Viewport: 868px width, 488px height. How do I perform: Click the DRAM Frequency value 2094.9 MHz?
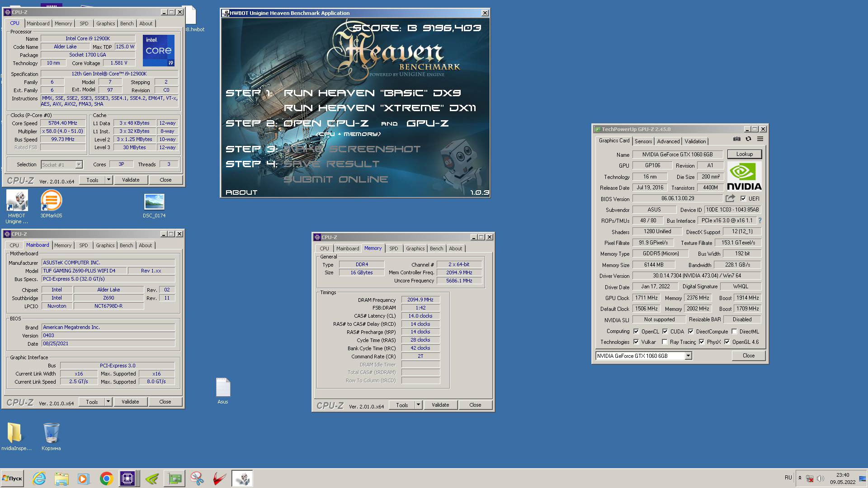click(420, 300)
